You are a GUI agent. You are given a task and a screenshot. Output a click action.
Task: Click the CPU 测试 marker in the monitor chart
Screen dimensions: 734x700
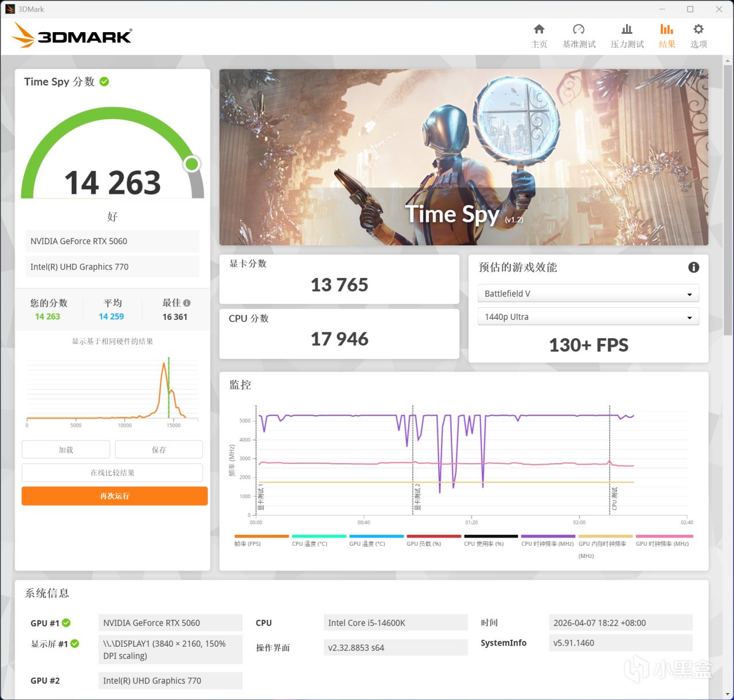(x=614, y=499)
